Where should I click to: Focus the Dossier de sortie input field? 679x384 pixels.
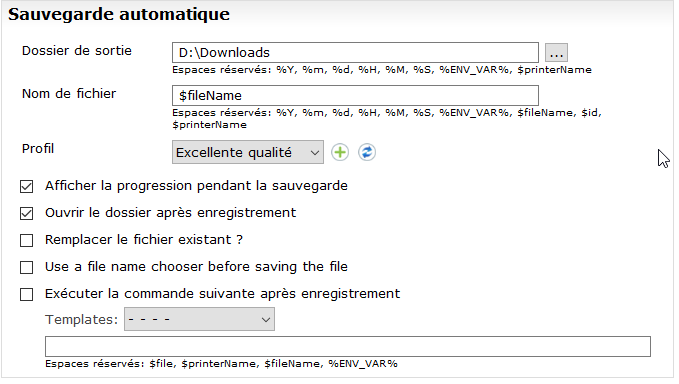356,53
